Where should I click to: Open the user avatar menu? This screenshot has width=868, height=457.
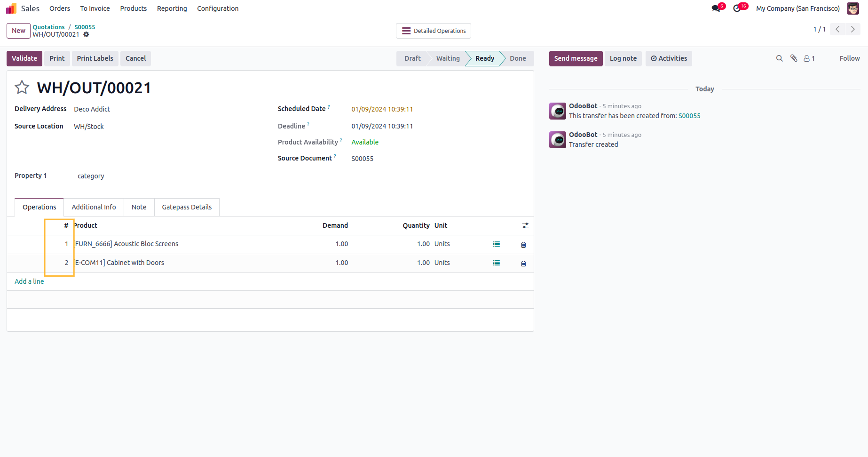(x=853, y=8)
